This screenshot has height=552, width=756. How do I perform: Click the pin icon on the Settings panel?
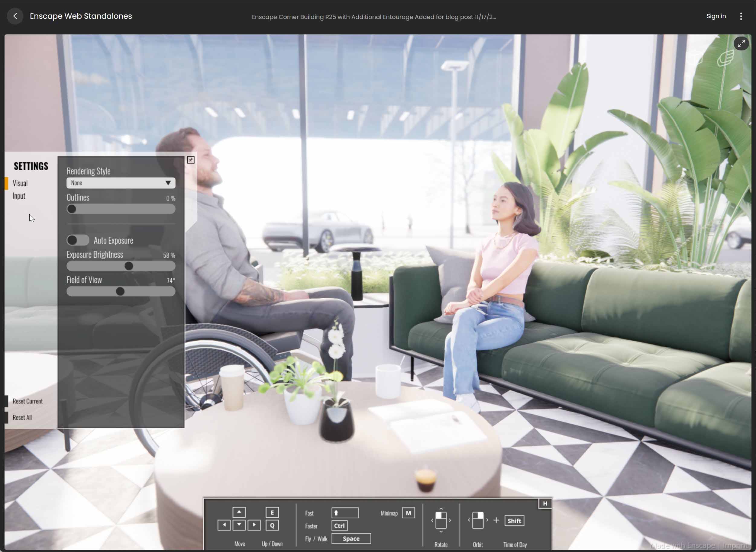tap(191, 160)
